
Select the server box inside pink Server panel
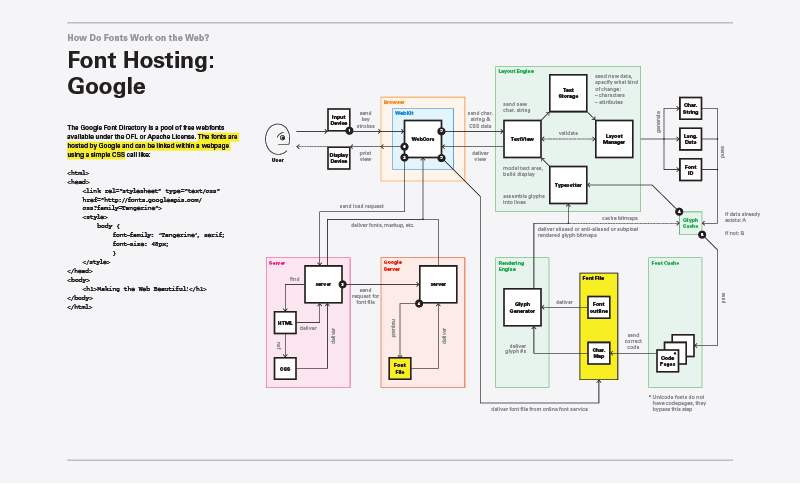coord(323,284)
